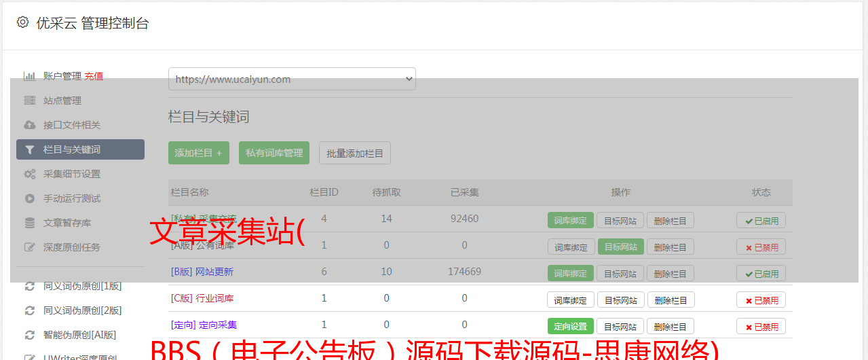The image size is (868, 360).
Task: Click the refresh icon for 智能伪原创[AI版]
Action: pos(29,335)
